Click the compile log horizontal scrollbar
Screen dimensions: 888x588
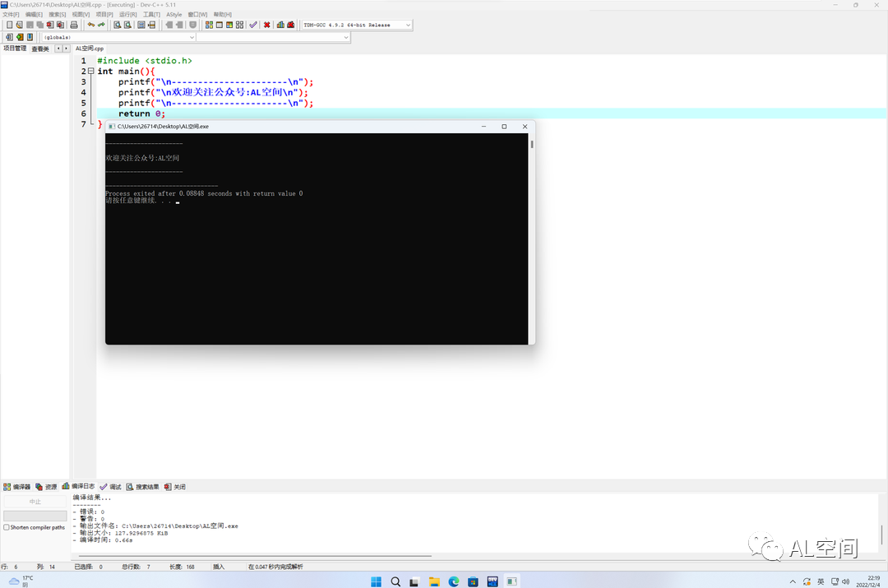[x=255, y=556]
